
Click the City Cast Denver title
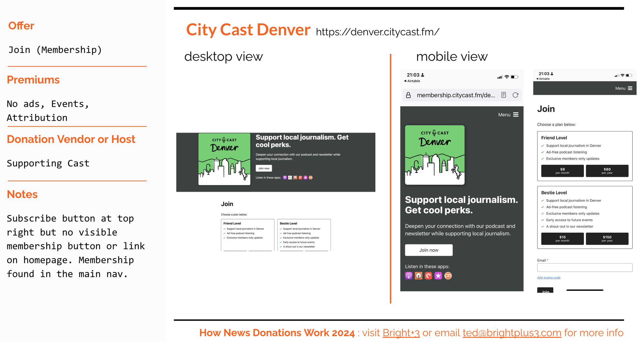(x=248, y=30)
